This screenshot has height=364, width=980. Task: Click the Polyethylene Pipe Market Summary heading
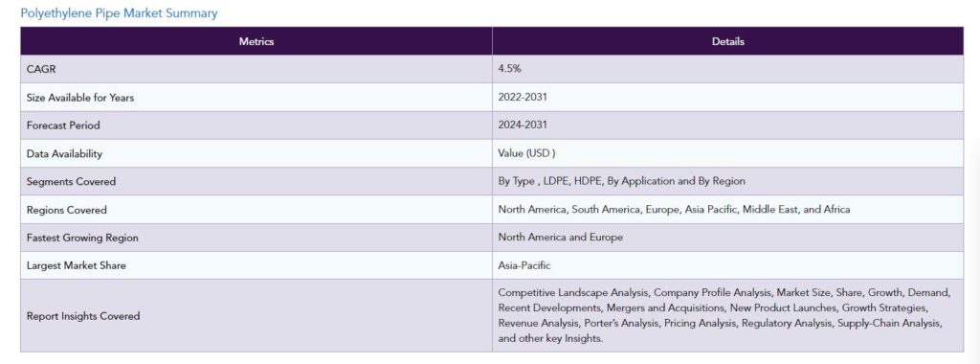point(119,13)
